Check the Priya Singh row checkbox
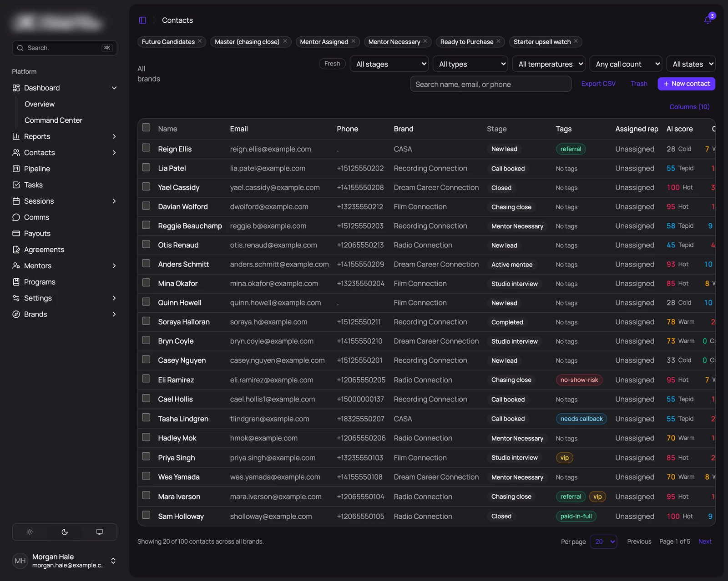The width and height of the screenshot is (728, 581). click(146, 456)
